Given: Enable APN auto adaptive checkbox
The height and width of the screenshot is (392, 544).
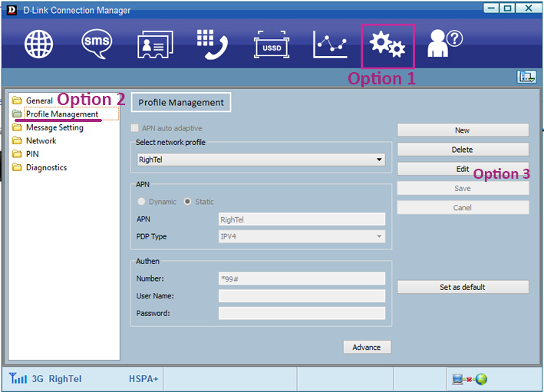Looking at the screenshot, I should click(136, 128).
